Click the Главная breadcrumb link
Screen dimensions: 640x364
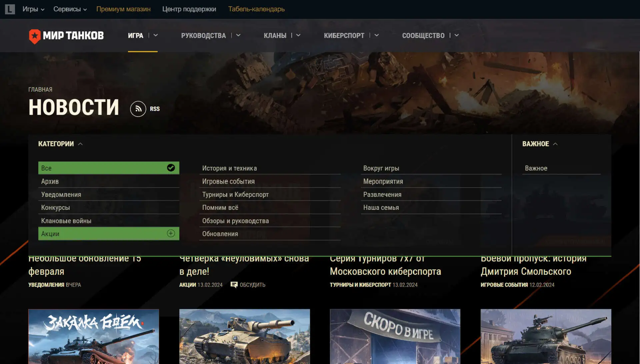point(40,90)
